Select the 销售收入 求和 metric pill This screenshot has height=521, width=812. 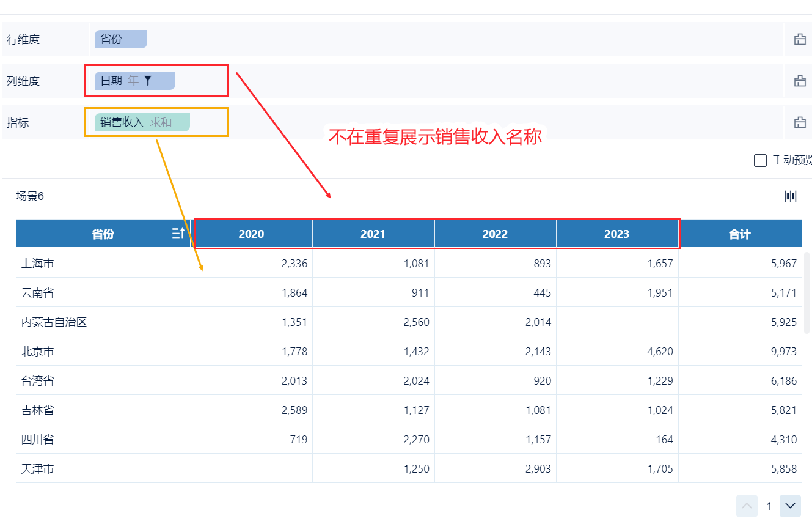[142, 122]
